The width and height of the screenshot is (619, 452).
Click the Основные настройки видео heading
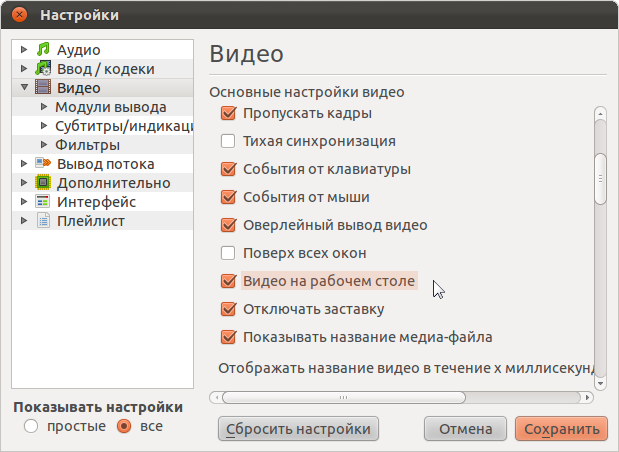pos(307,92)
